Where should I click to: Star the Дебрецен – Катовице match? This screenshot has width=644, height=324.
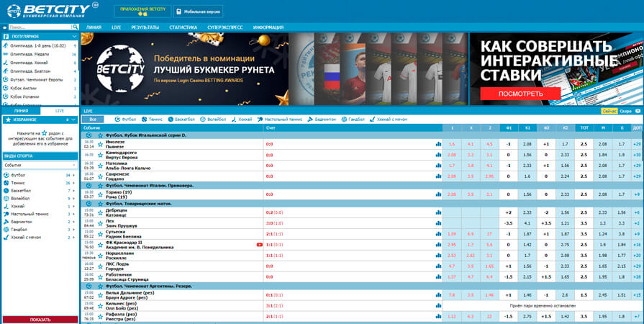click(x=100, y=212)
